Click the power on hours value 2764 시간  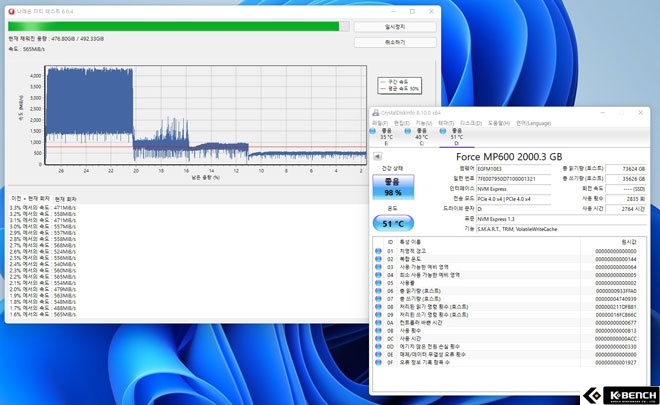(x=626, y=209)
